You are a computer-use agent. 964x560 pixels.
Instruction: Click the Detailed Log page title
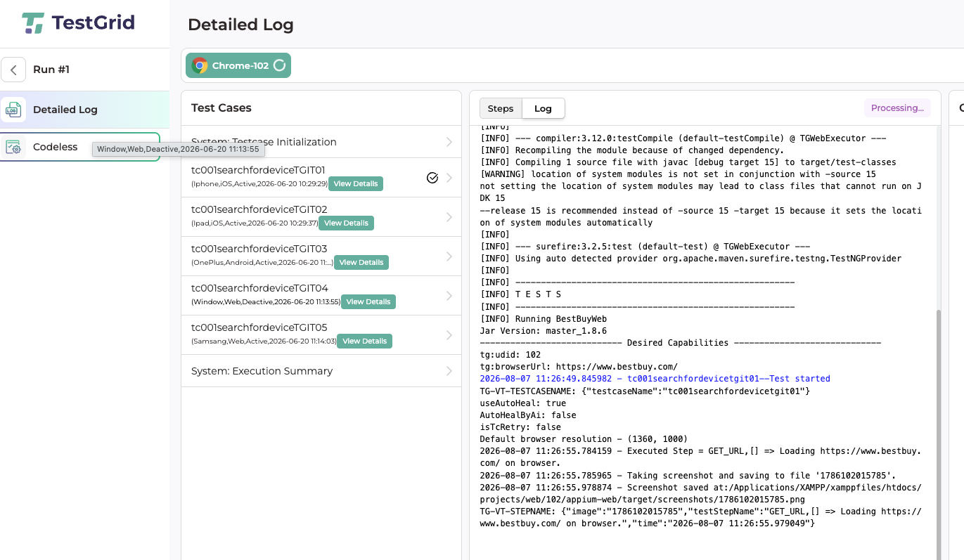pyautogui.click(x=240, y=25)
